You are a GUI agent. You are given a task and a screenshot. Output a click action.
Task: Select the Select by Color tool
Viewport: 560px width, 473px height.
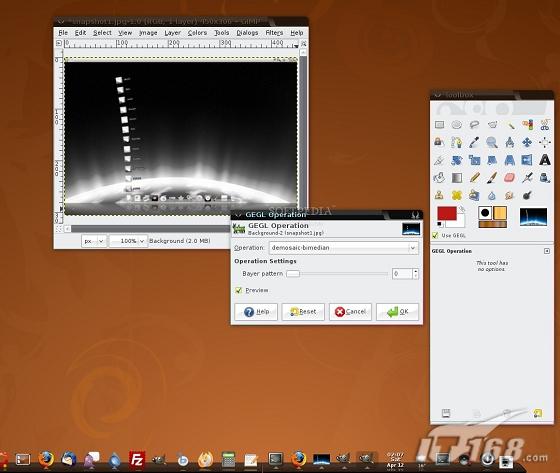point(527,125)
